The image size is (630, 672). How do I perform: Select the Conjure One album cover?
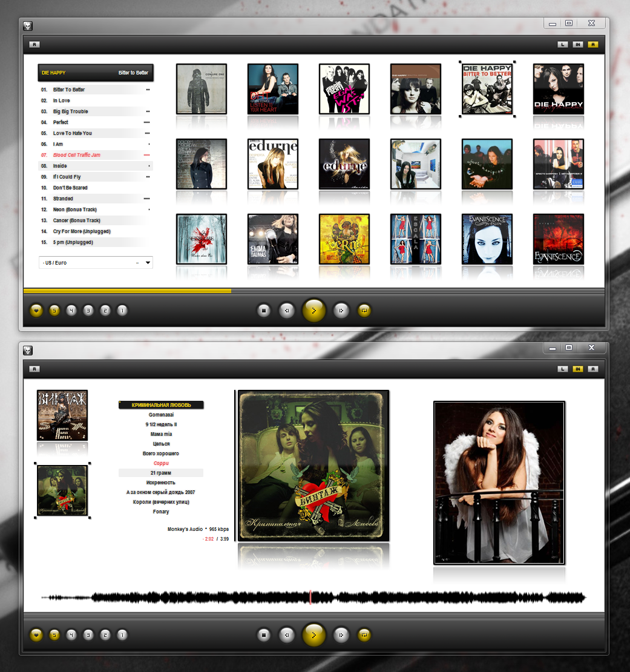[202, 89]
